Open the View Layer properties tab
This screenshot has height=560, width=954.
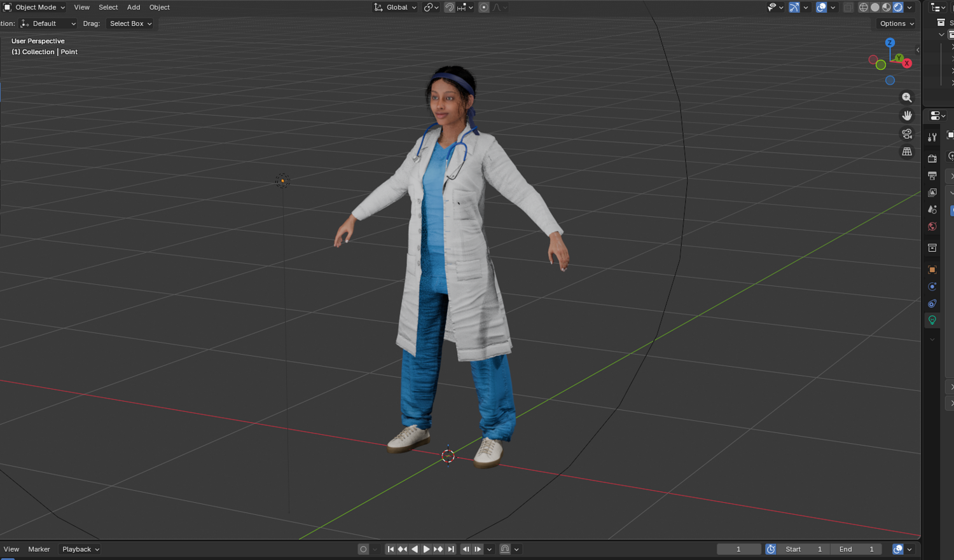[932, 193]
